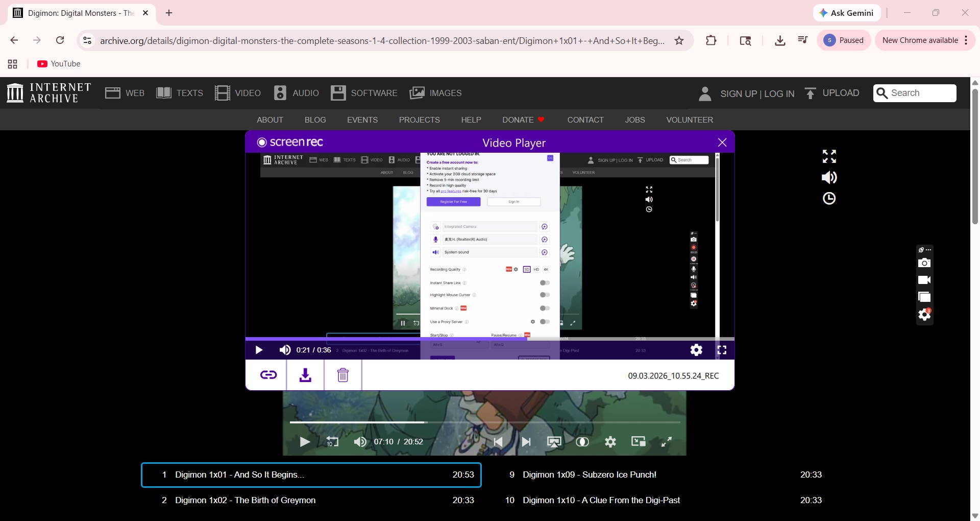Open ScreenRec settings gear with notification badge

click(x=924, y=315)
